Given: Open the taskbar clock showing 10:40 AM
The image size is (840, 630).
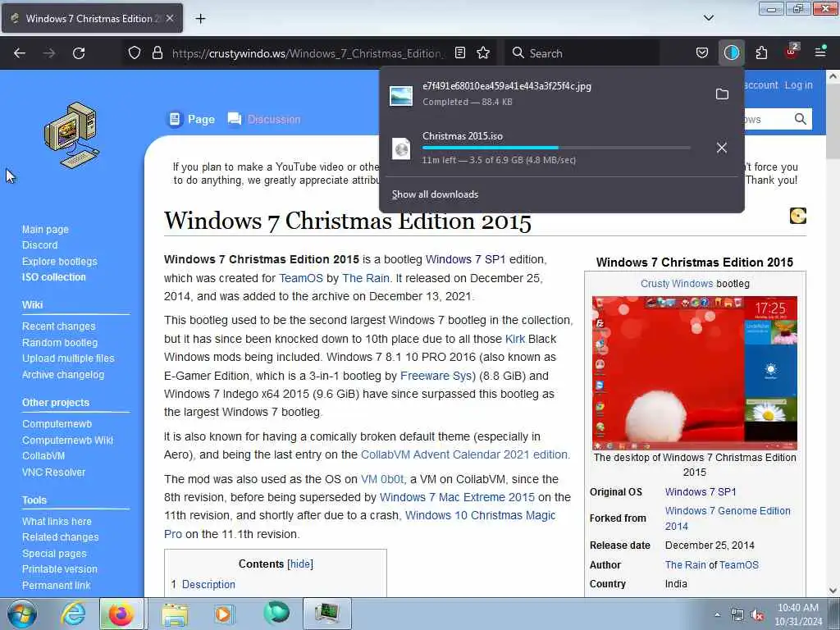Looking at the screenshot, I should point(797,614).
